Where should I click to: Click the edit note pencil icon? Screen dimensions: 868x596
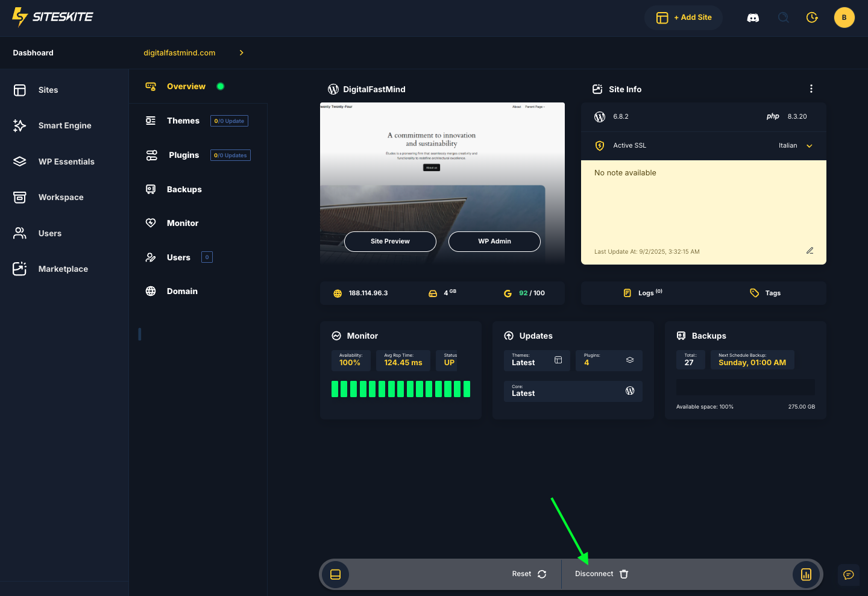pos(810,251)
